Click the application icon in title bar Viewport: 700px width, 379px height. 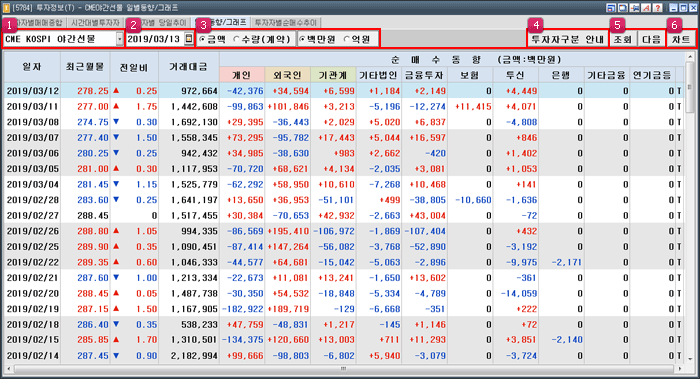(6, 8)
